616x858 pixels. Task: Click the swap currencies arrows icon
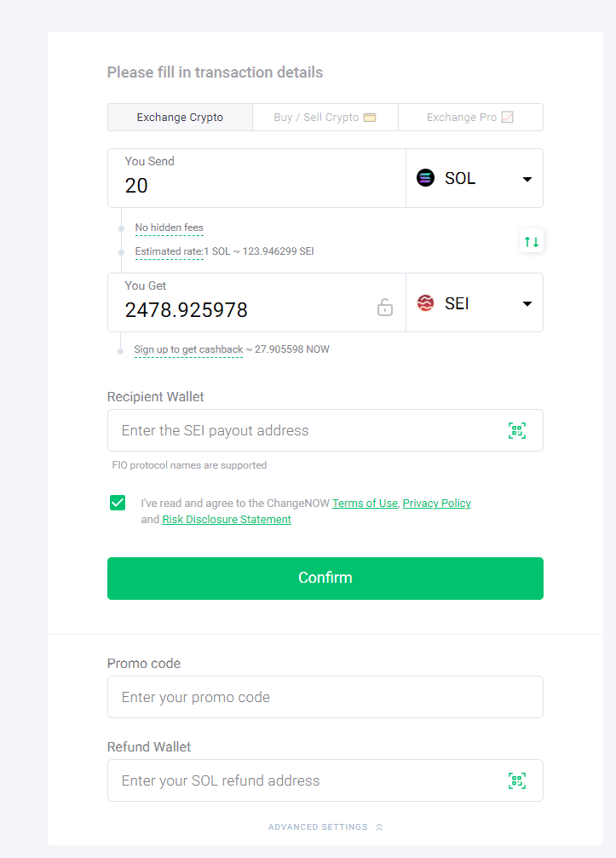point(532,241)
